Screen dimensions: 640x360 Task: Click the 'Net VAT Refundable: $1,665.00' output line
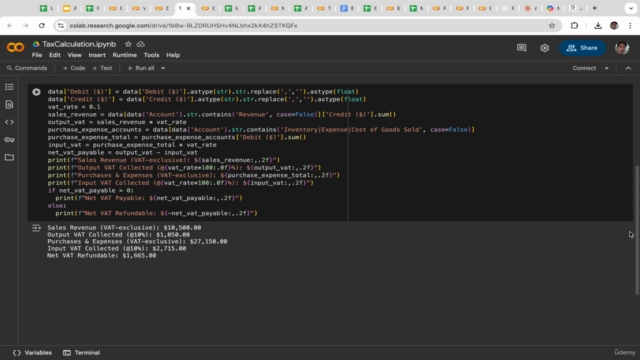coord(101,256)
